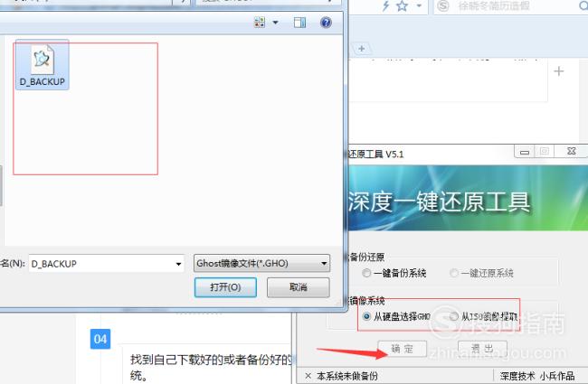Click the browser lightning speed-mode icon

[x=385, y=6]
